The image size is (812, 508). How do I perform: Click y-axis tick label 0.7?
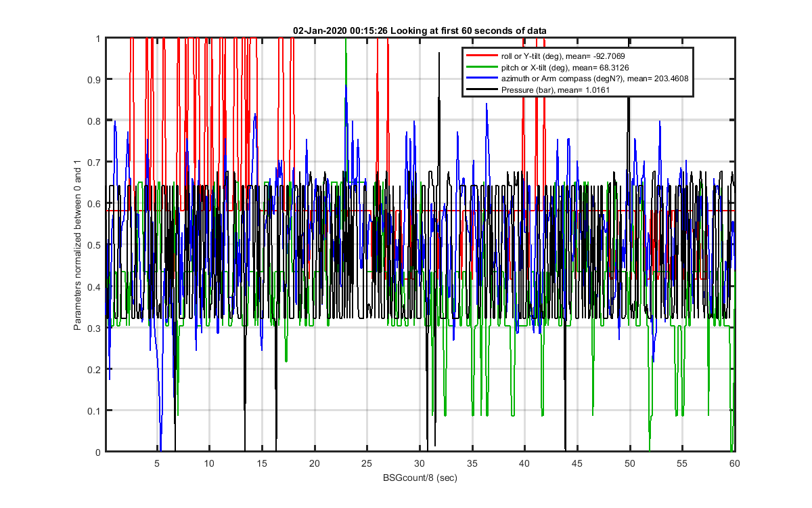(x=94, y=163)
